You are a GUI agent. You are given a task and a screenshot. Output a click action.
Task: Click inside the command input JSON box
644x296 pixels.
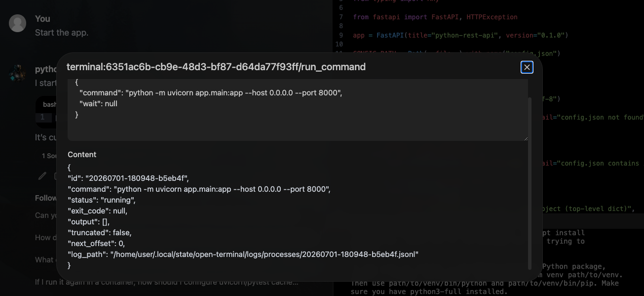[x=298, y=110]
